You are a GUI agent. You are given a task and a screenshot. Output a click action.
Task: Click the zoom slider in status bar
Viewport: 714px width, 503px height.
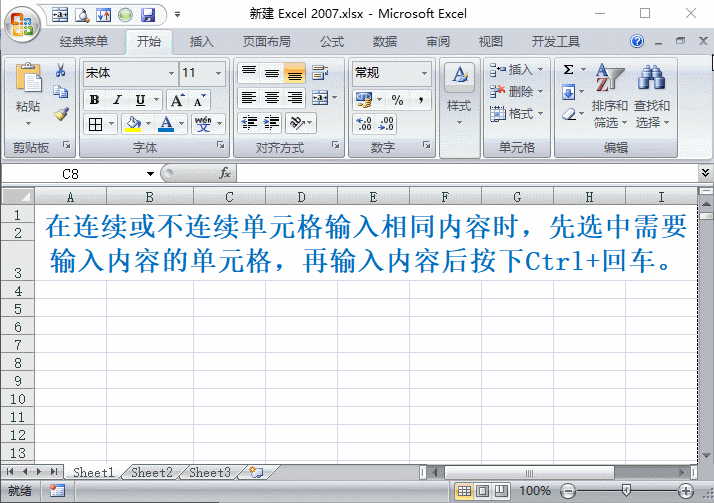(x=625, y=491)
